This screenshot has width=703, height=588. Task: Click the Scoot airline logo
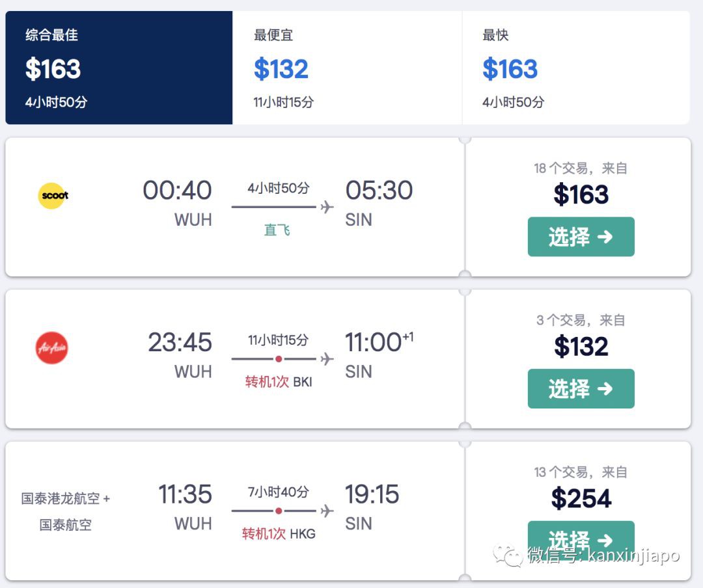[x=53, y=195]
